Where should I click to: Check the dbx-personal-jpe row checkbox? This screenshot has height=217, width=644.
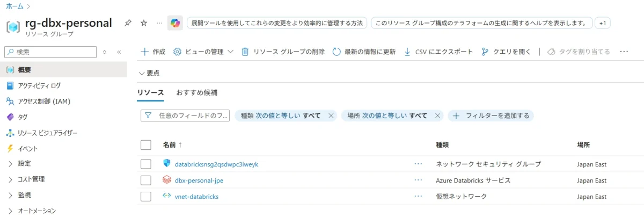tap(146, 180)
